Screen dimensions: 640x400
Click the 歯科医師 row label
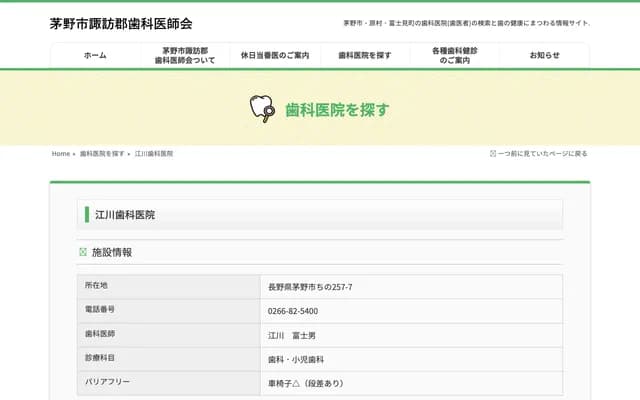point(100,333)
